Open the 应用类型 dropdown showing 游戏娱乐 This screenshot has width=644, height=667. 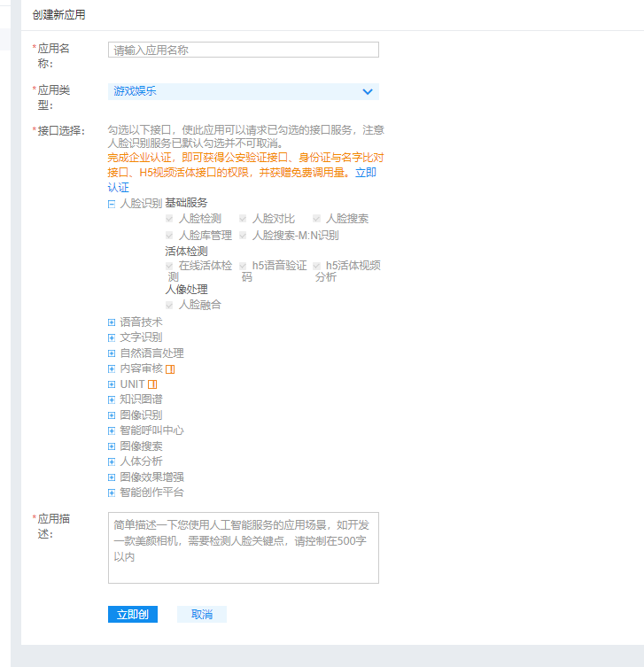[244, 91]
